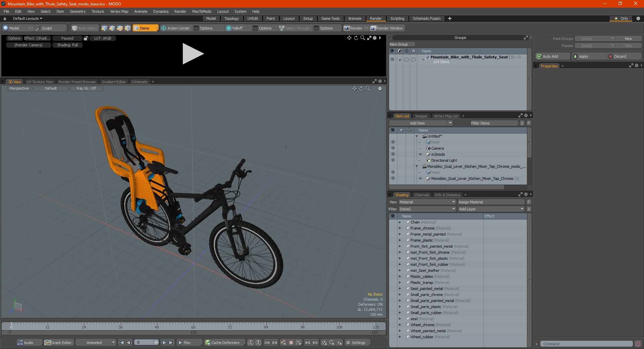This screenshot has height=349, width=644.
Task: Toggle Options checkbox next to Falloff
Action: coord(256,28)
